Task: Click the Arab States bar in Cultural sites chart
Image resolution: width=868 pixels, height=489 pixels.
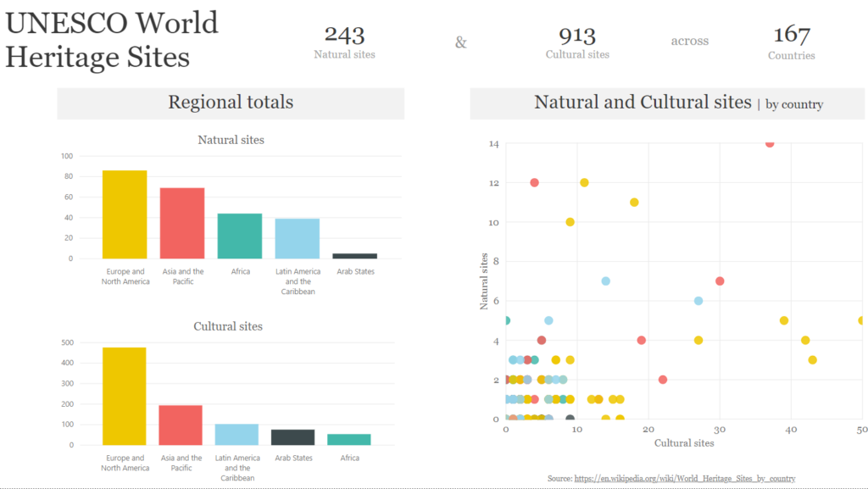Action: pyautogui.click(x=292, y=437)
